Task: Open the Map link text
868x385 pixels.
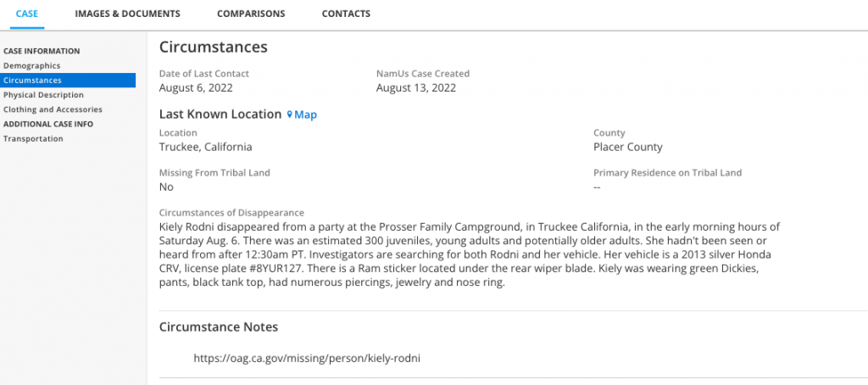Action: (x=305, y=114)
